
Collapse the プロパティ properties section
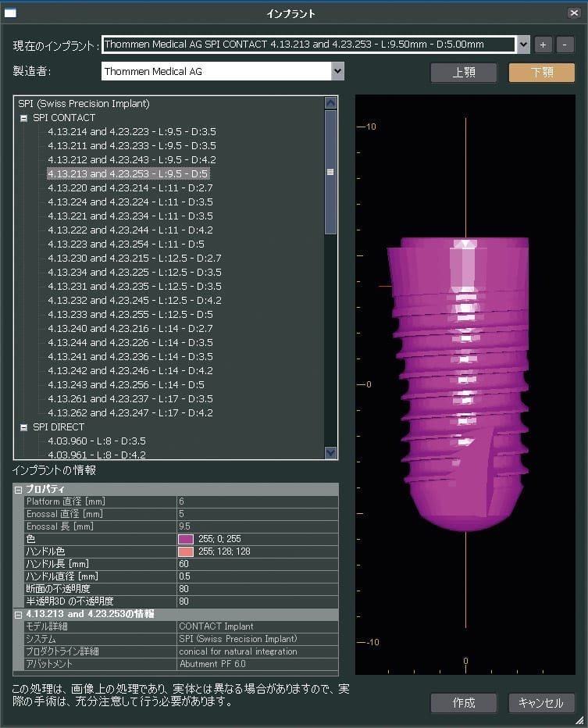tap(18, 489)
